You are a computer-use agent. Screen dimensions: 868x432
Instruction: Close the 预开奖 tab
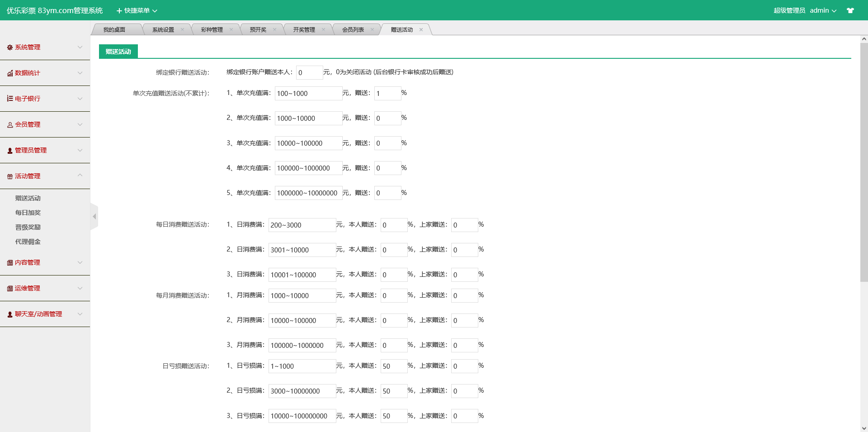pos(274,29)
